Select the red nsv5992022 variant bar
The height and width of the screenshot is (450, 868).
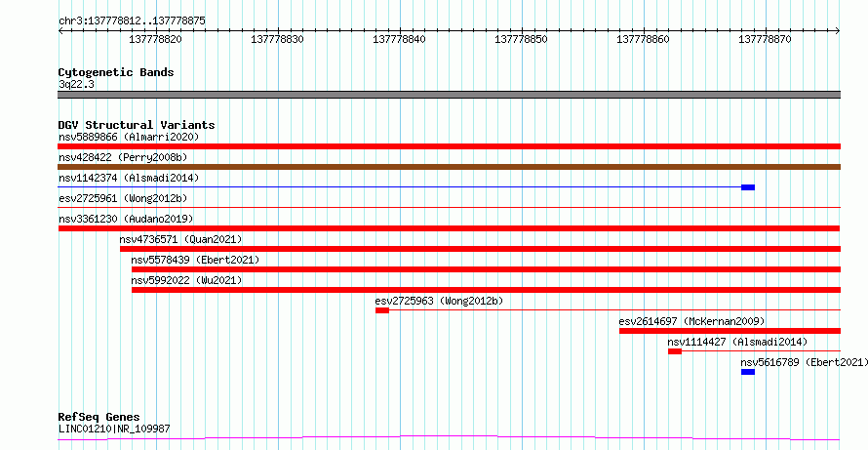coord(486,290)
